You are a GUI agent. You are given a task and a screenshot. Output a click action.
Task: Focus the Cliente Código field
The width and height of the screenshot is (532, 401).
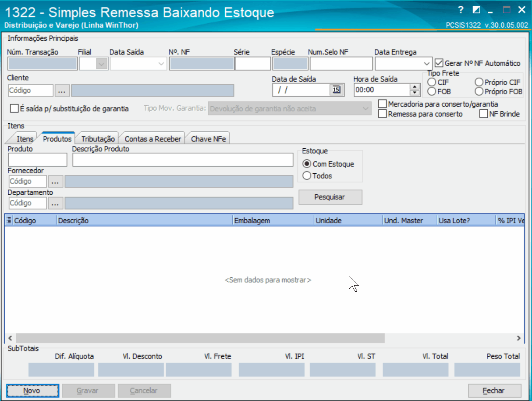(30, 91)
